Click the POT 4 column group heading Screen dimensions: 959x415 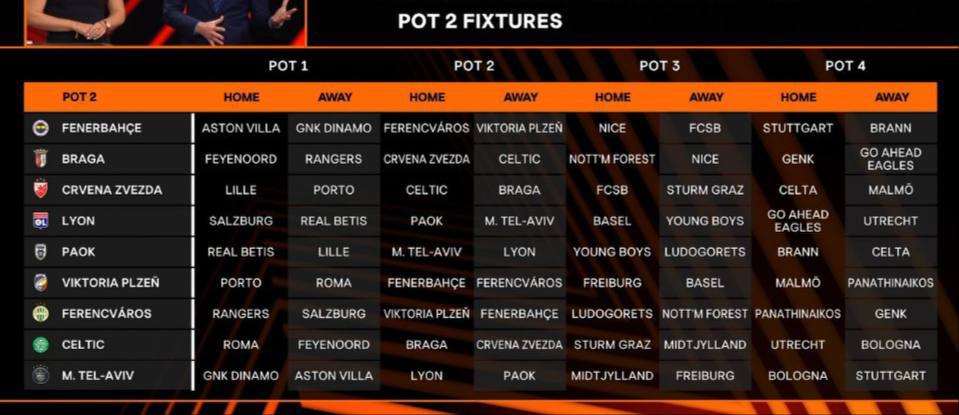point(845,66)
